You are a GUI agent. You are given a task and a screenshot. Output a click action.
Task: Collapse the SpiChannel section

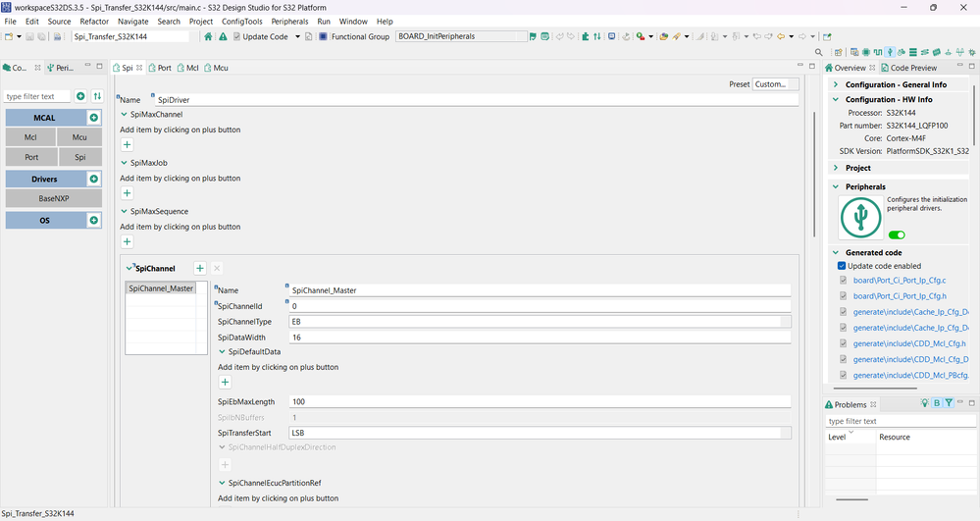pos(129,268)
